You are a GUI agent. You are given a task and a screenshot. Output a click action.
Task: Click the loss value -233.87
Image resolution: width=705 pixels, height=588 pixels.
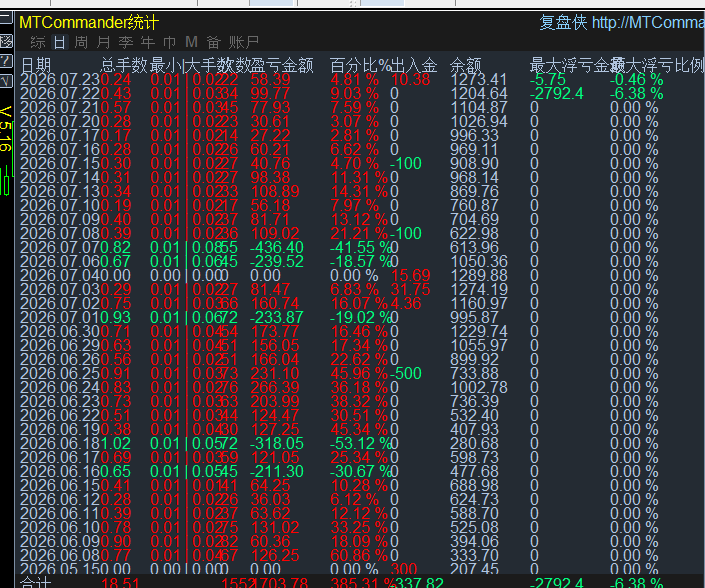pos(277,317)
